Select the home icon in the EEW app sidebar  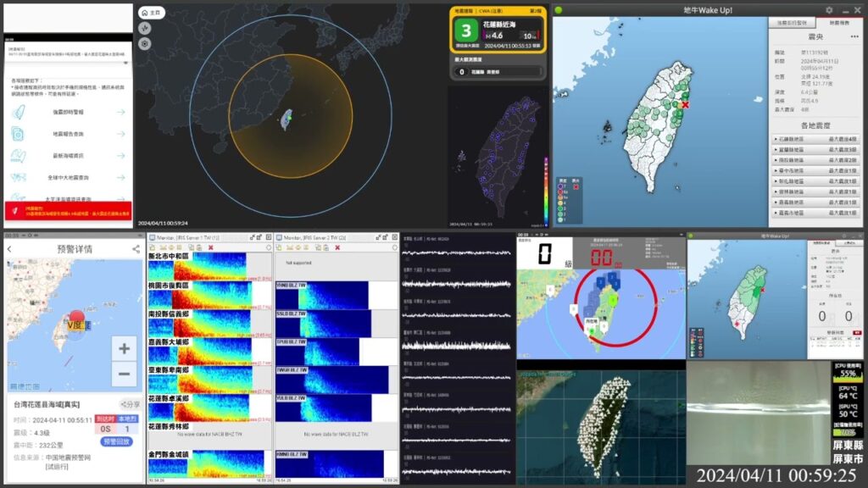(145, 14)
